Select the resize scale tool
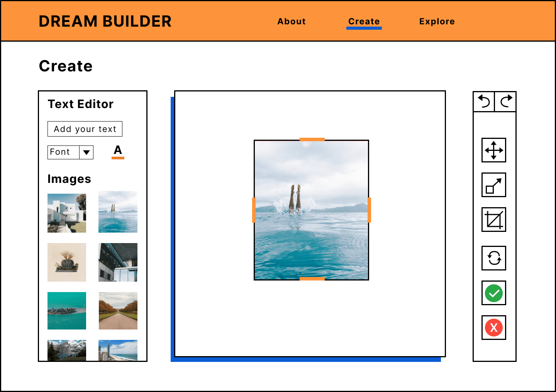The height and width of the screenshot is (392, 556). click(x=493, y=185)
